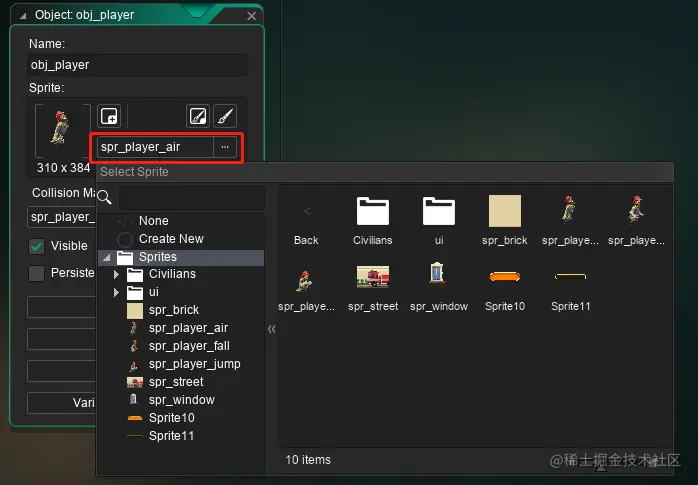Click the edit sprite icon button
698x485 pixels.
click(x=198, y=117)
